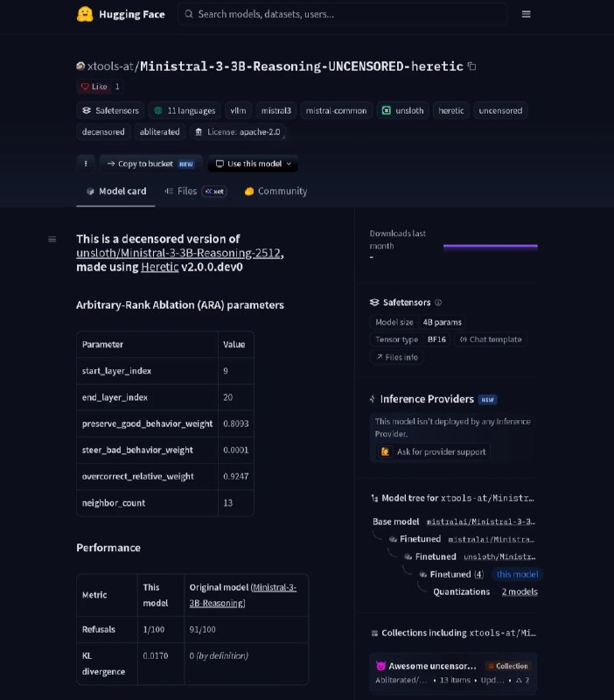The height and width of the screenshot is (700, 614).
Task: Open the Heretic link
Action: pyautogui.click(x=160, y=267)
